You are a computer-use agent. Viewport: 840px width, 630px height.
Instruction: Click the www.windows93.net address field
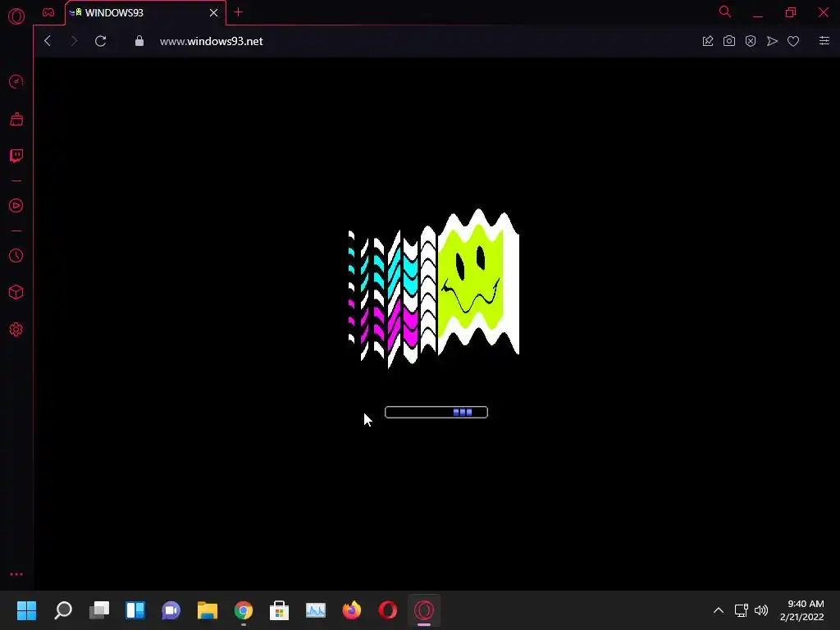(x=211, y=41)
